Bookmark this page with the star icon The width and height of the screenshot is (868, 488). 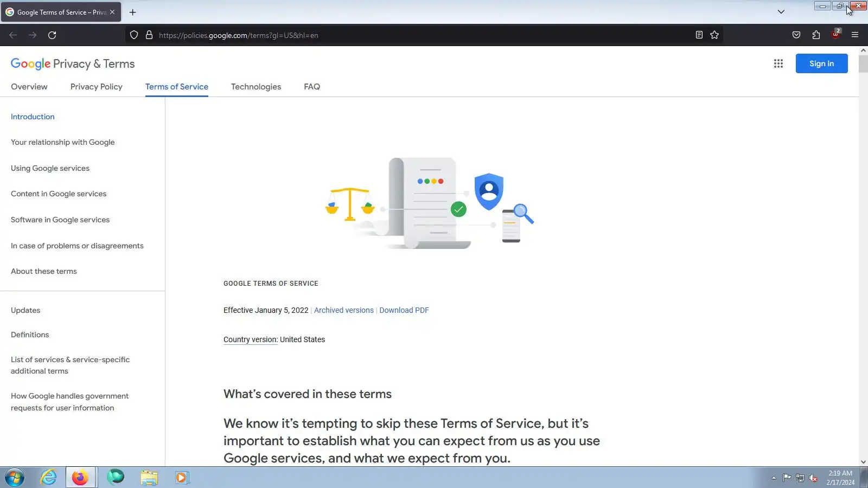(714, 35)
